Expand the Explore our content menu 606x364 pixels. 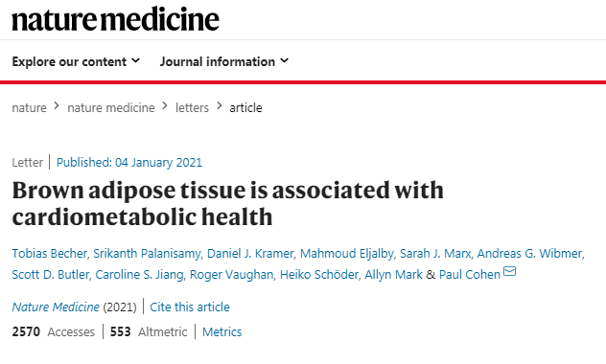pyautogui.click(x=76, y=61)
